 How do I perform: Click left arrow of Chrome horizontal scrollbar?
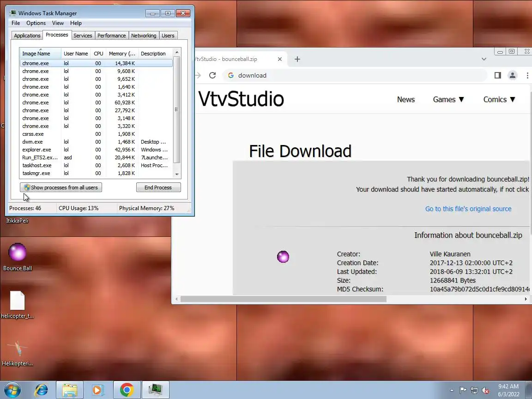click(176, 299)
